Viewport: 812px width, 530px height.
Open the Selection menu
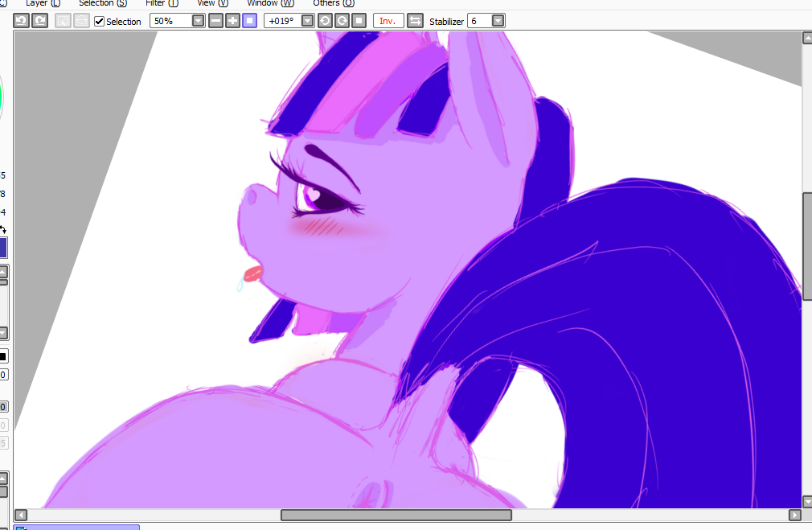[103, 3]
